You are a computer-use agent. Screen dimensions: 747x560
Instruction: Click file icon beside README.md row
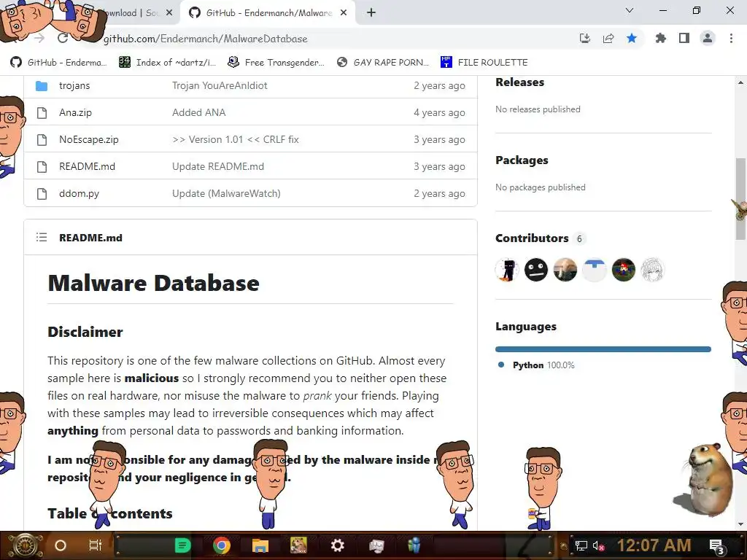42,167
